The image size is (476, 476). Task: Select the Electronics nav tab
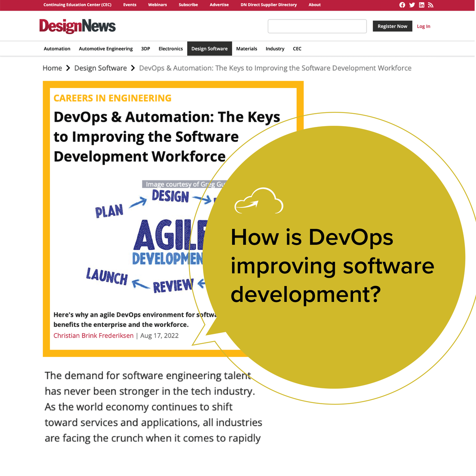tap(171, 49)
